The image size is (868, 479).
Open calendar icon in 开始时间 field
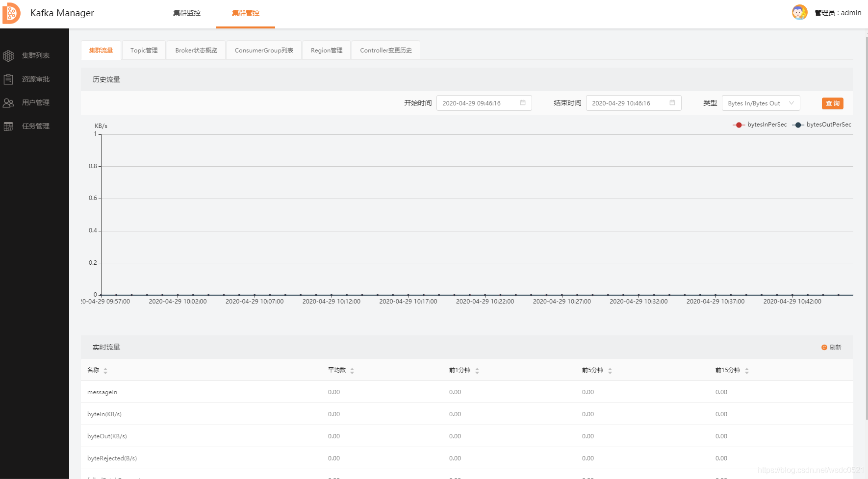pos(523,103)
